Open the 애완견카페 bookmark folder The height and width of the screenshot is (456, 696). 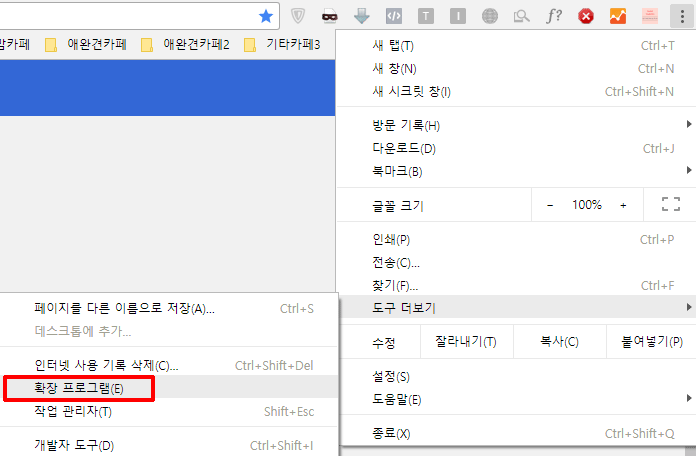(x=86, y=44)
